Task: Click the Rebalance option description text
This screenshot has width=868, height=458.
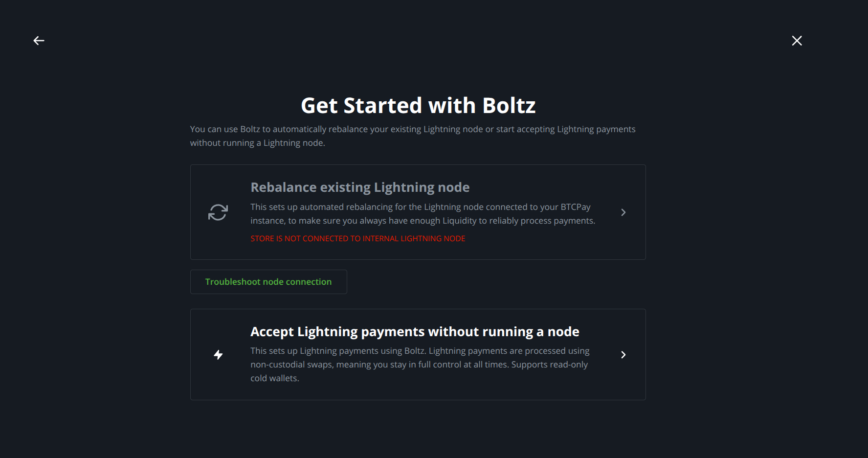Action: (423, 214)
